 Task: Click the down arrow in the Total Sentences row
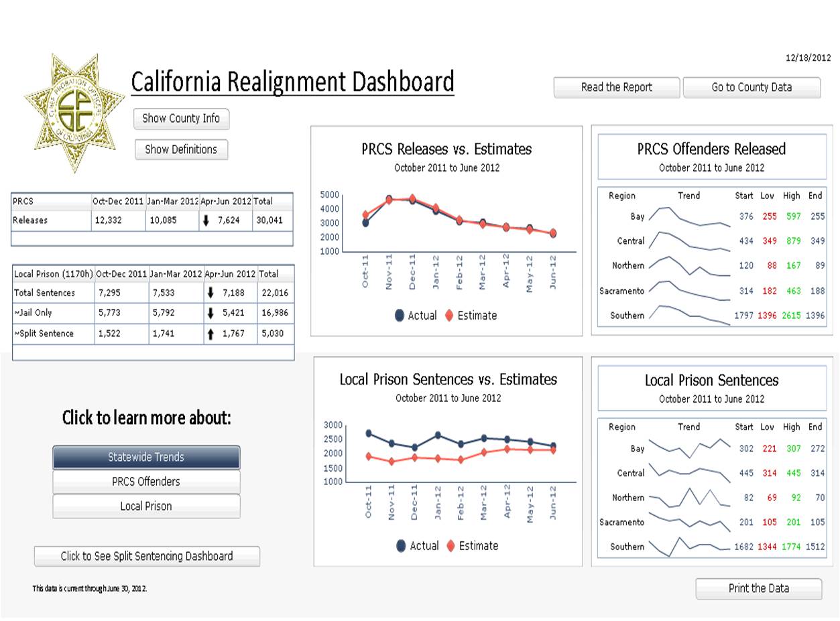(211, 293)
